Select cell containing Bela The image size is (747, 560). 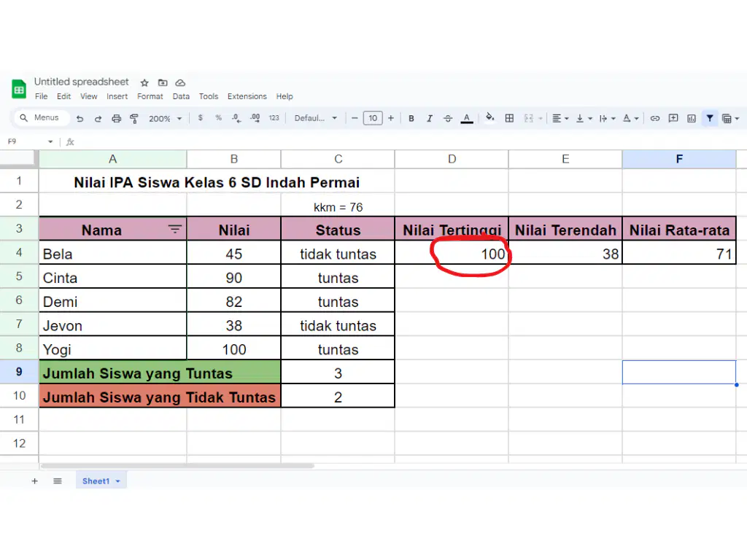(112, 253)
